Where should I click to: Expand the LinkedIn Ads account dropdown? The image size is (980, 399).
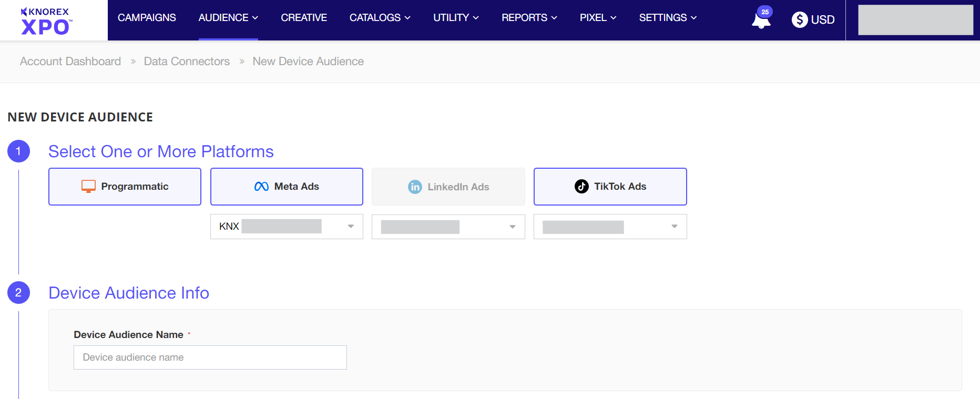point(512,227)
